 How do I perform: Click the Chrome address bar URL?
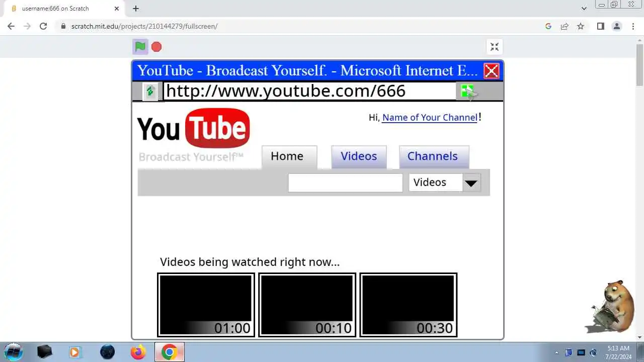point(144,26)
